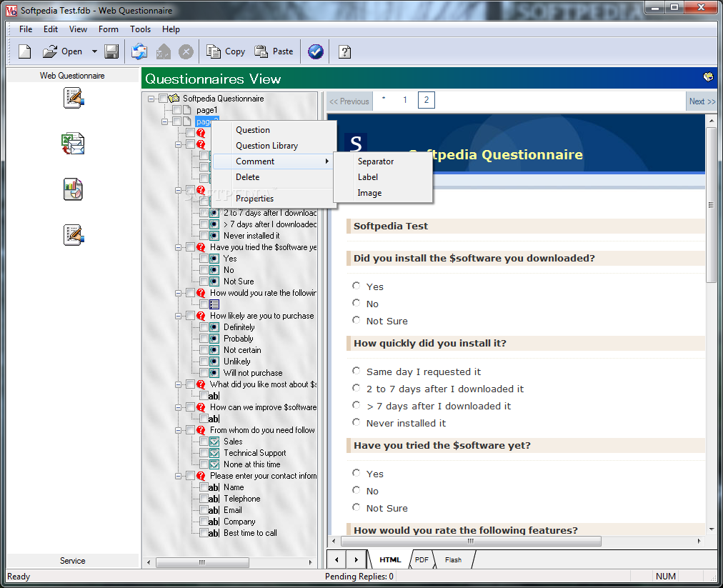The image size is (723, 588).
Task: Tick the checkbox for Probably item
Action: (204, 339)
